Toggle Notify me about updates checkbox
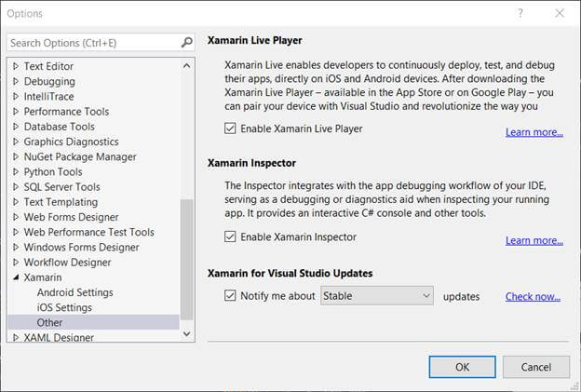This screenshot has width=581, height=392. click(x=230, y=296)
